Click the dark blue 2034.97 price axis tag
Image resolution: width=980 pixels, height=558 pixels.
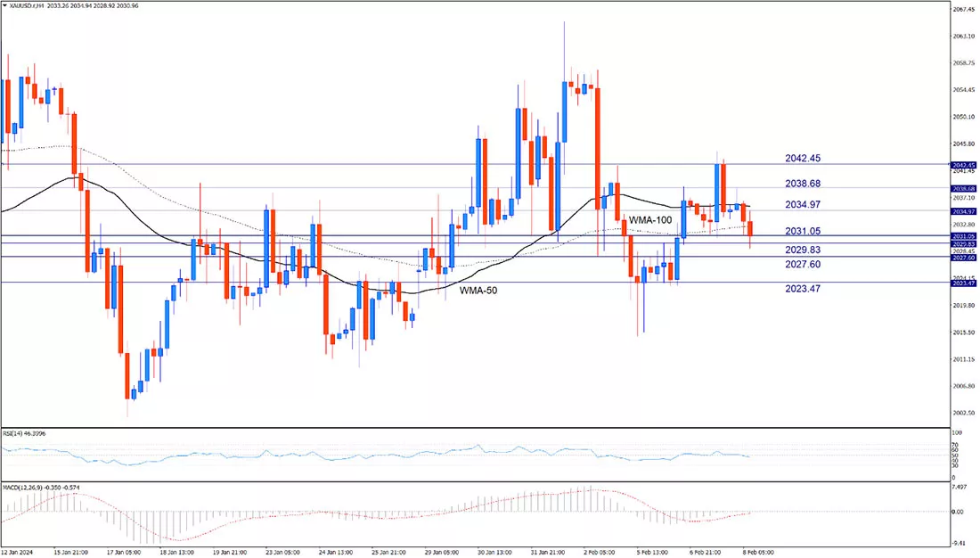point(963,211)
